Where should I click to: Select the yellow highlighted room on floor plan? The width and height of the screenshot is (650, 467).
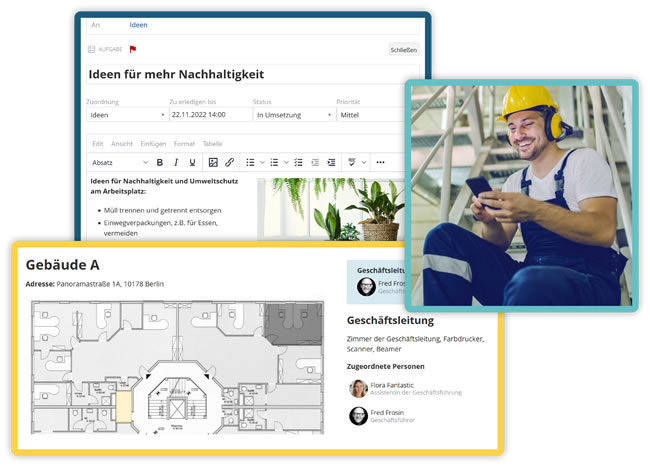tap(124, 404)
